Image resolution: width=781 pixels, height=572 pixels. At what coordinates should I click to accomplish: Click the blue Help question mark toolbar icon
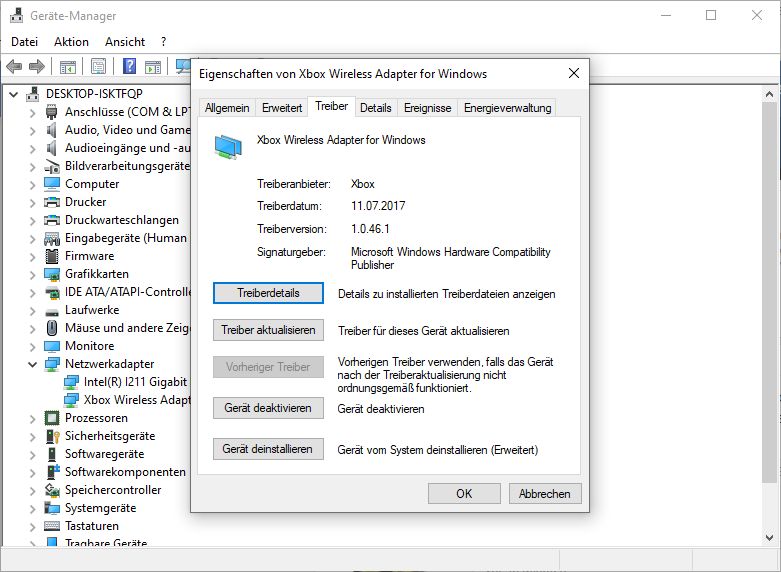click(130, 66)
